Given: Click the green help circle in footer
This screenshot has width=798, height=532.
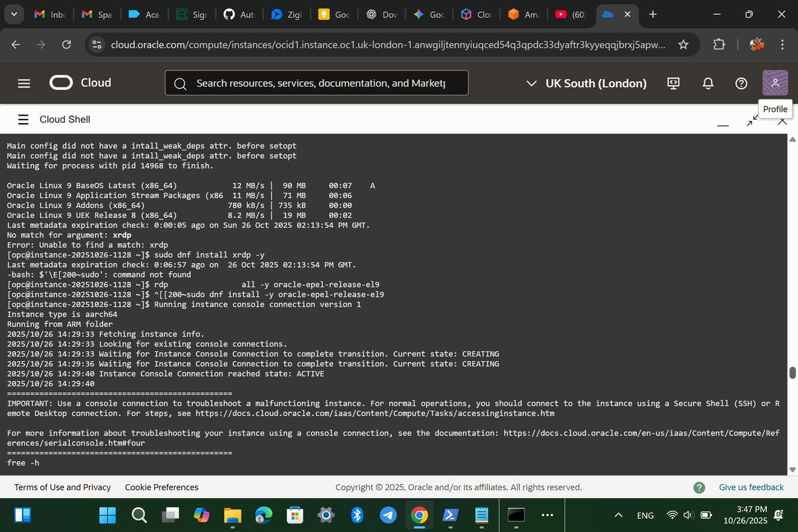Looking at the screenshot, I should coord(699,487).
